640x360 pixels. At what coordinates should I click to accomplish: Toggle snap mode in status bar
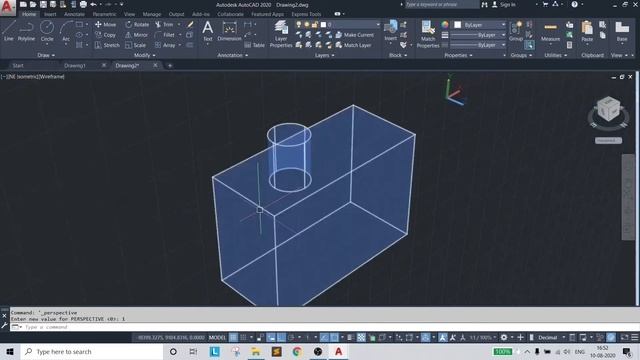click(243, 338)
